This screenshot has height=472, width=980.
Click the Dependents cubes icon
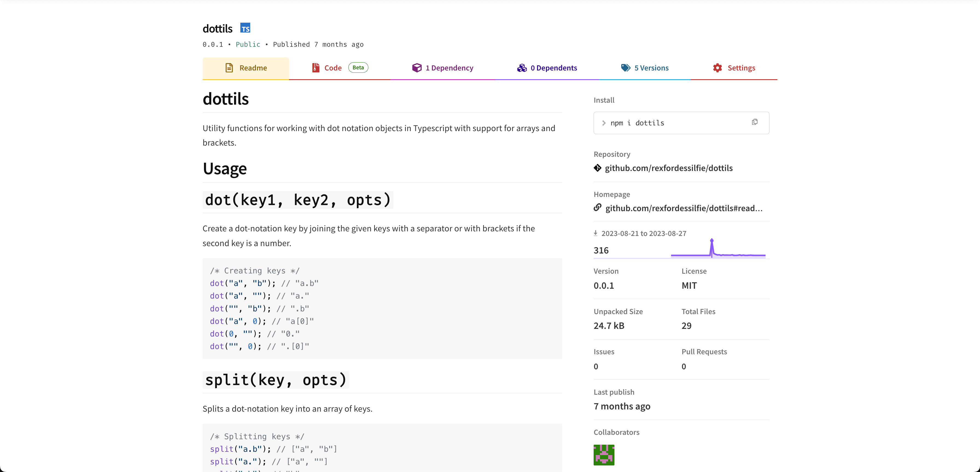pos(522,68)
